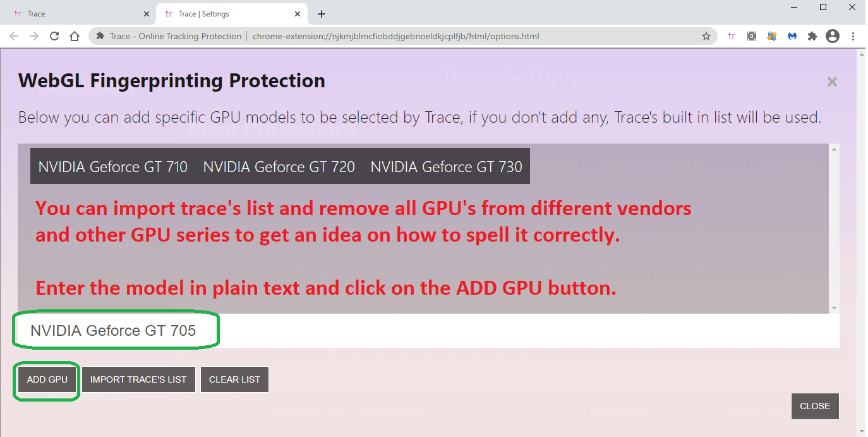Click the gray square counter extension icon
The image size is (868, 437).
(x=752, y=36)
